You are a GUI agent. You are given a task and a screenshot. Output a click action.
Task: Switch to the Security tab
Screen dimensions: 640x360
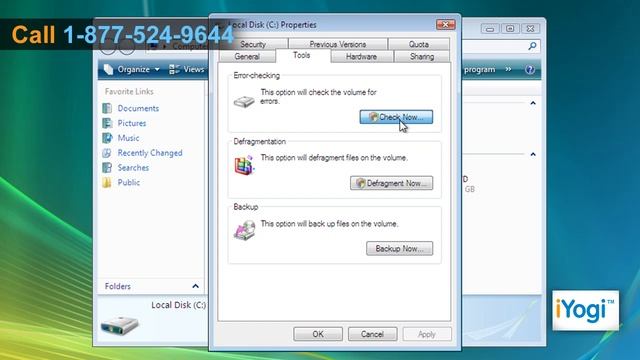(253, 44)
